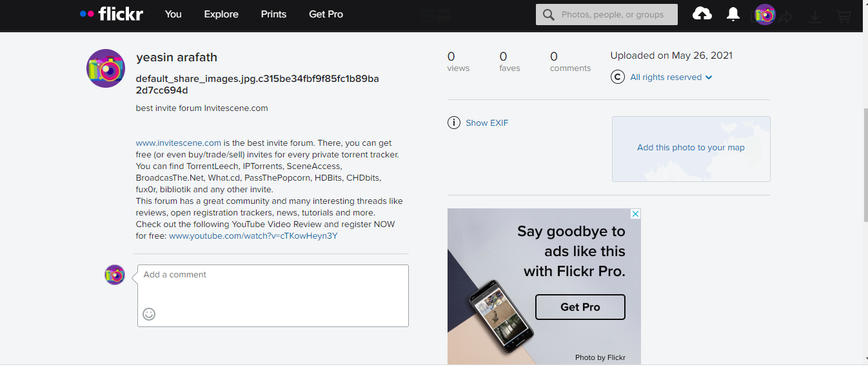Open the Prints menu
Screen dimensions: 868x369
pyautogui.click(x=273, y=14)
